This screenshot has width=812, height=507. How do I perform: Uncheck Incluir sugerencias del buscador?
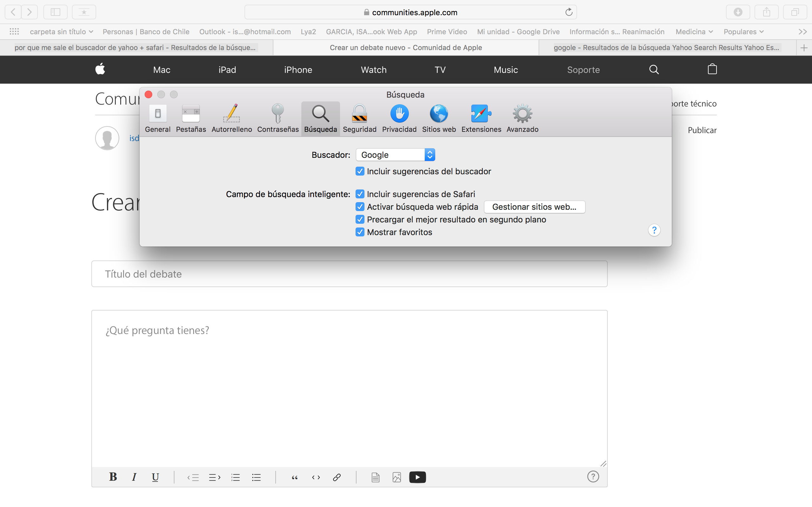click(x=360, y=171)
